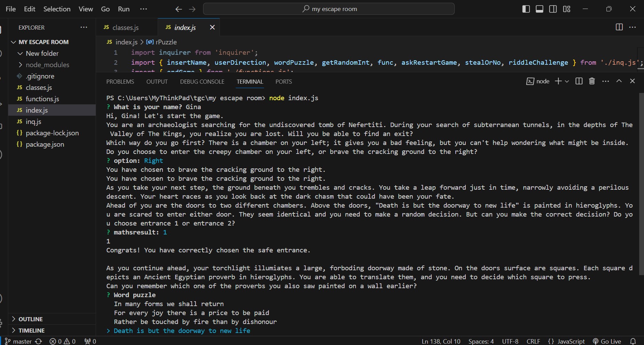Viewport: 644px width, 345px height.
Task: Open terminal launch profile dropdown arrow
Action: pyautogui.click(x=567, y=81)
